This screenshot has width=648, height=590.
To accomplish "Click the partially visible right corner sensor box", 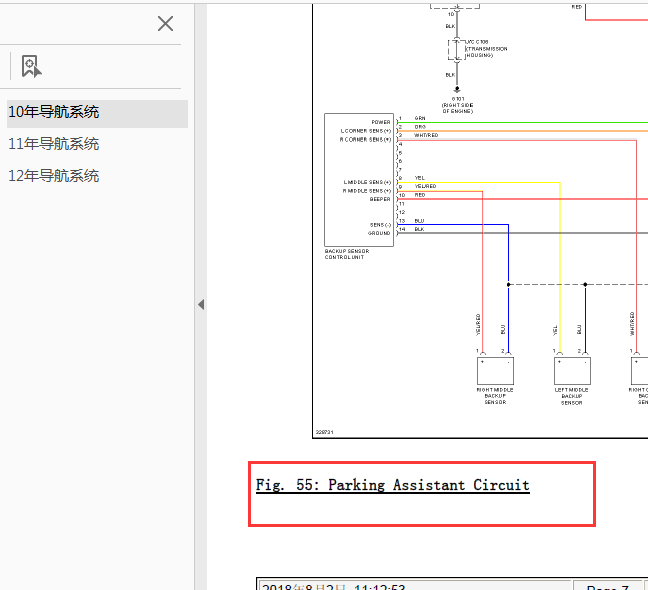I will [x=639, y=371].
